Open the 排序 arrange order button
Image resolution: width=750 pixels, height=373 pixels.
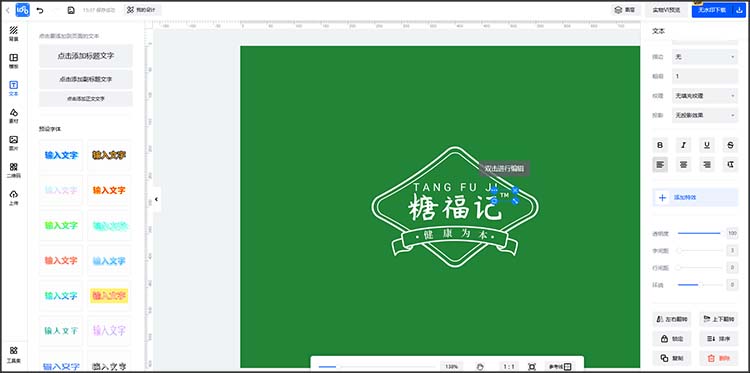[x=718, y=339]
